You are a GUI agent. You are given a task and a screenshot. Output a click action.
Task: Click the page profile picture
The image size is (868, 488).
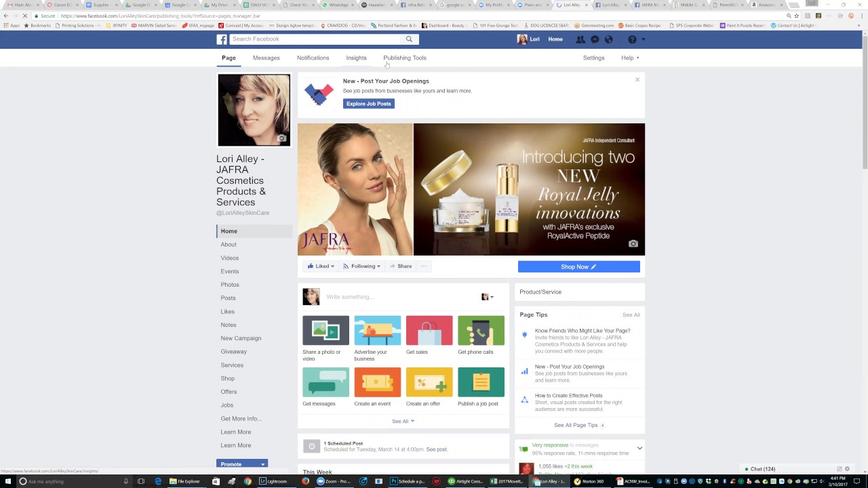click(254, 110)
